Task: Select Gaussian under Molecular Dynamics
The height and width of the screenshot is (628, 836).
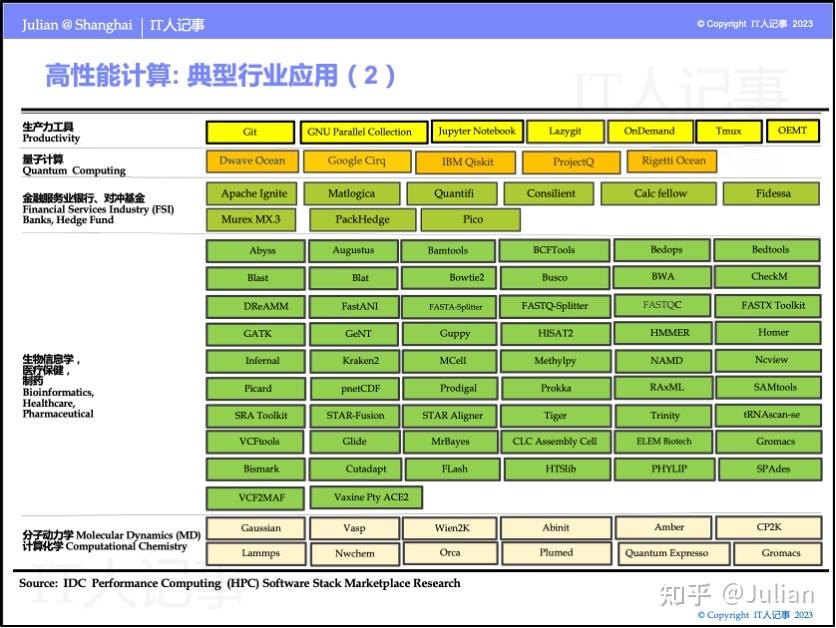Action: click(255, 528)
